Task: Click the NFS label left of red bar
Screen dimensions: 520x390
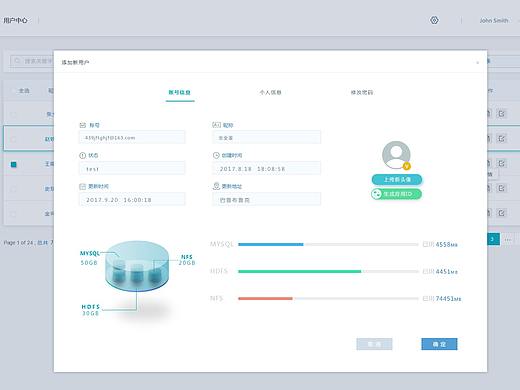Action: (216, 298)
